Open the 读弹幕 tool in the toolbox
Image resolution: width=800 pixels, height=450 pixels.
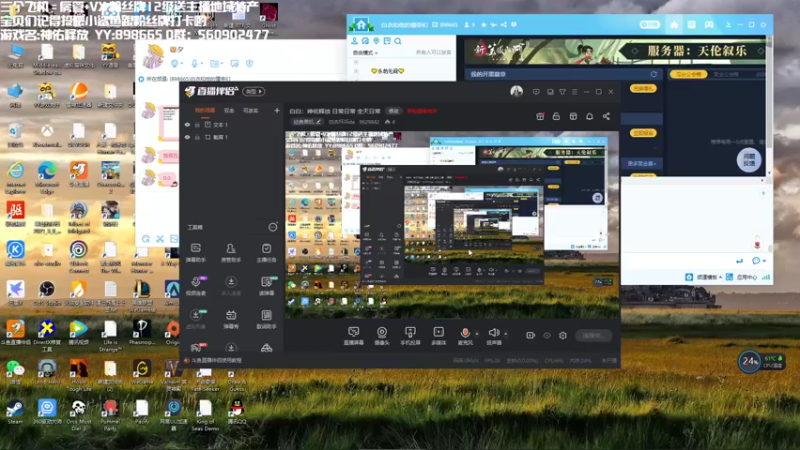click(x=266, y=286)
